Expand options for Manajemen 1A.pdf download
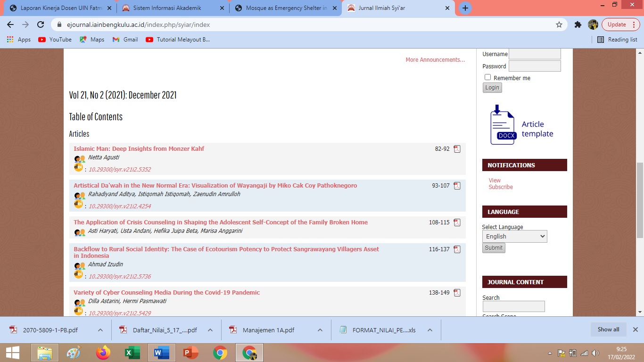 coord(320,330)
